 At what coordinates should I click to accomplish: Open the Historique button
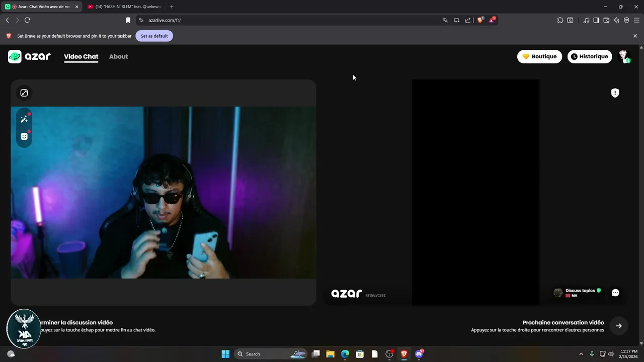[x=590, y=56]
